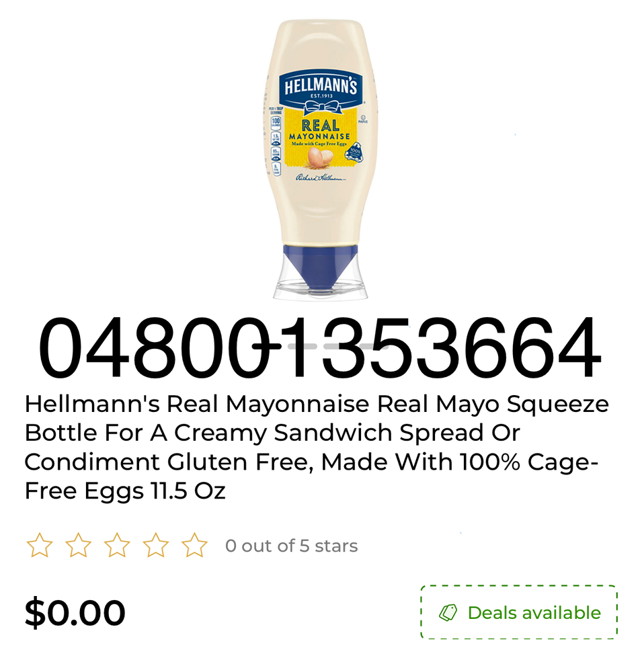The image size is (640, 672).
Task: Give a four-star rating
Action: coord(155,545)
